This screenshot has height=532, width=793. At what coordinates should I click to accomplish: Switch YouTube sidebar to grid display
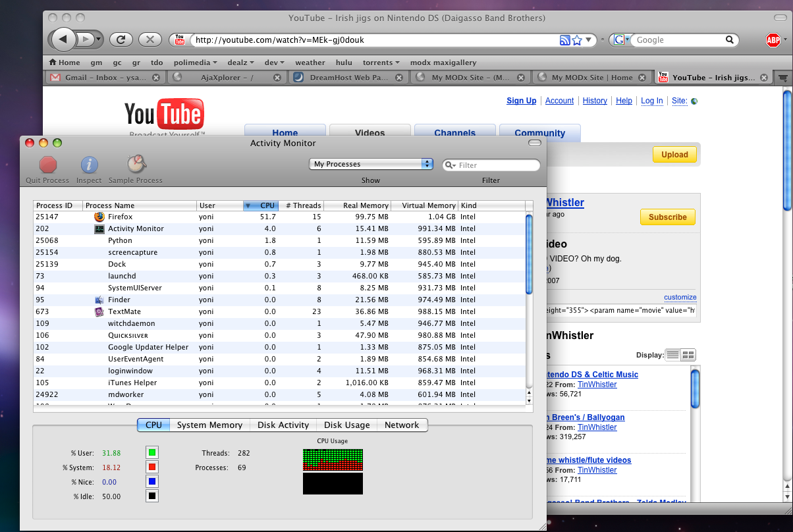688,355
